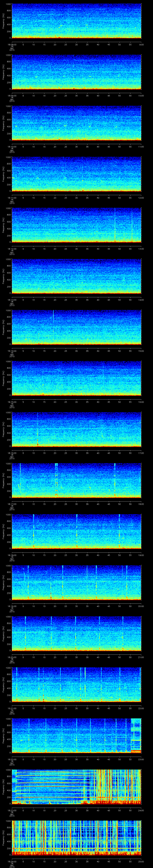Viewport: 153px width, 868px height.
Task: Click the 16:00 end-of-axis label
Action: pyautogui.click(x=141, y=402)
